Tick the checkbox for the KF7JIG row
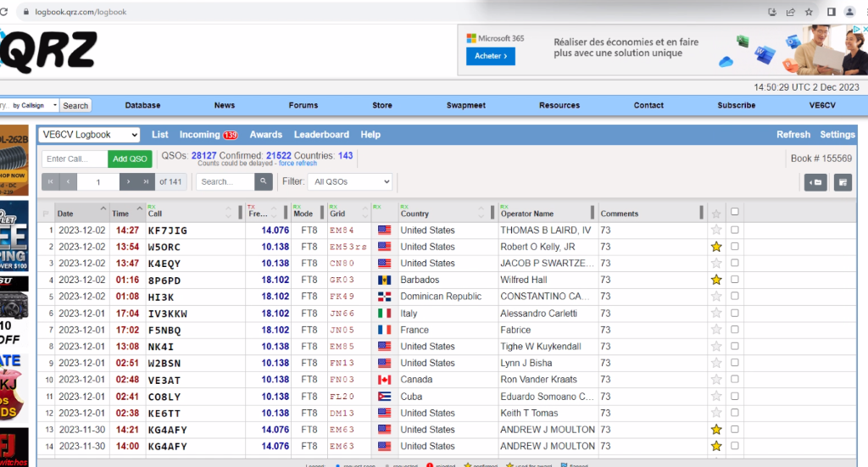 (735, 230)
